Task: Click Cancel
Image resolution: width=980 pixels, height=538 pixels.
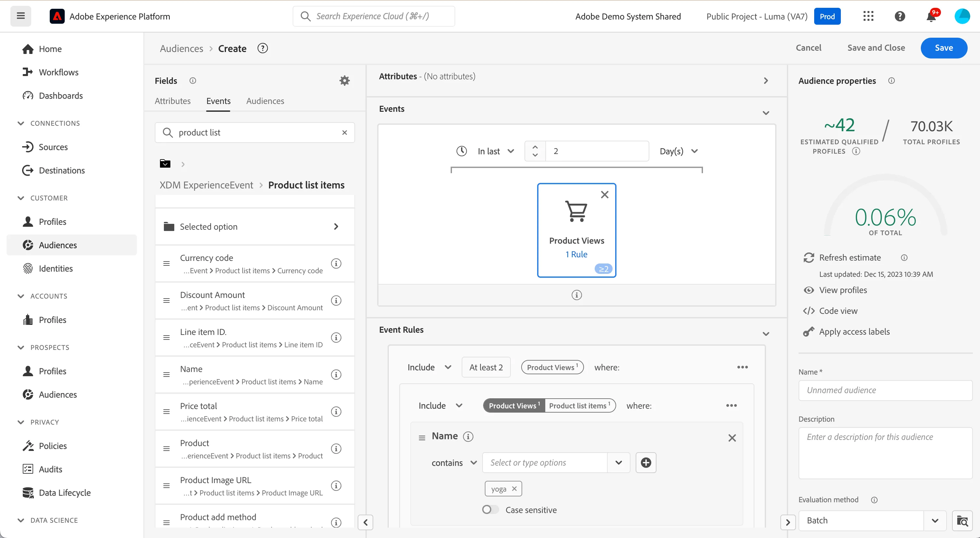Action: pyautogui.click(x=808, y=48)
